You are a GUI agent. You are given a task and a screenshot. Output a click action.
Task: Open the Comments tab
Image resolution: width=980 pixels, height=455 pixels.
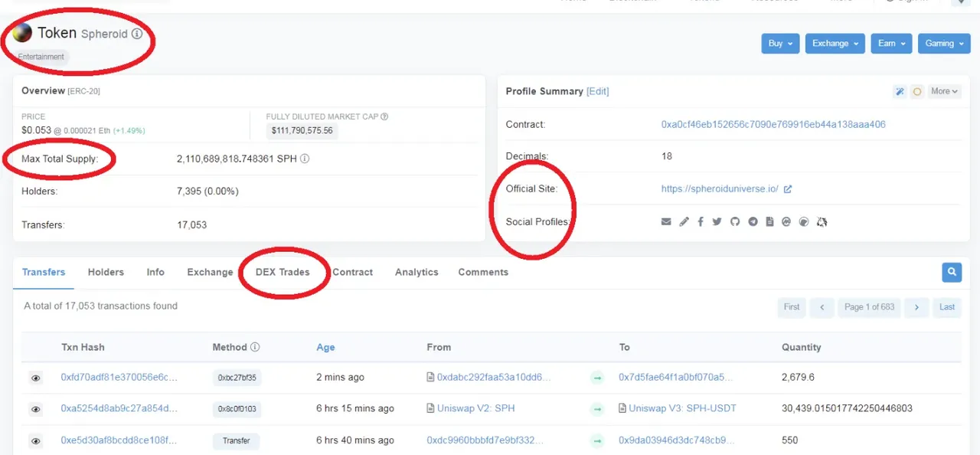coord(483,272)
